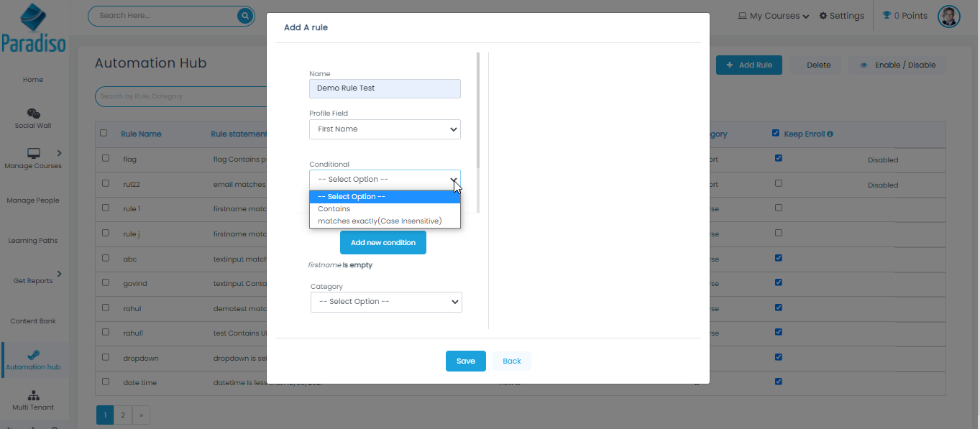The width and height of the screenshot is (980, 429).
Task: Toggle Keep Enroll header checkbox
Action: click(x=776, y=133)
